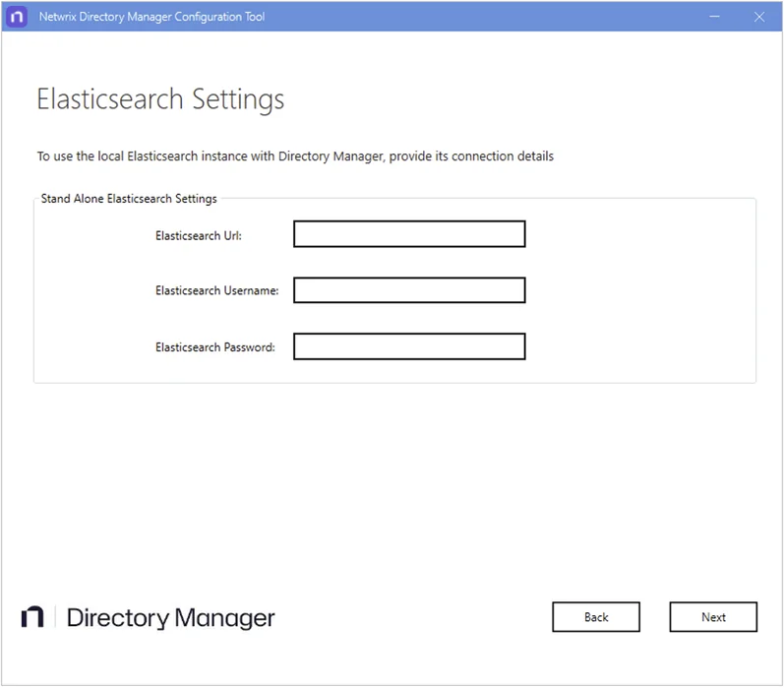Click the 'Elasticsearch Password:' label
Image resolution: width=784 pixels, height=687 pixels.
(215, 347)
